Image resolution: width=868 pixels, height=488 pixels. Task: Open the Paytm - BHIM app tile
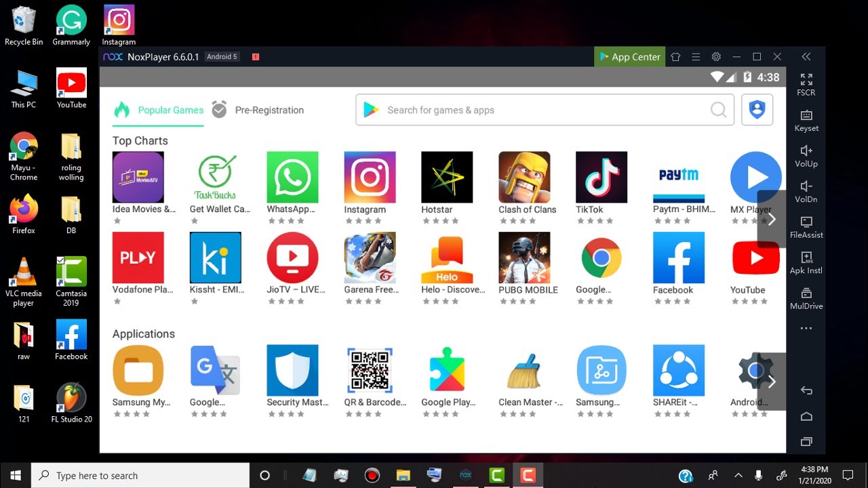679,177
